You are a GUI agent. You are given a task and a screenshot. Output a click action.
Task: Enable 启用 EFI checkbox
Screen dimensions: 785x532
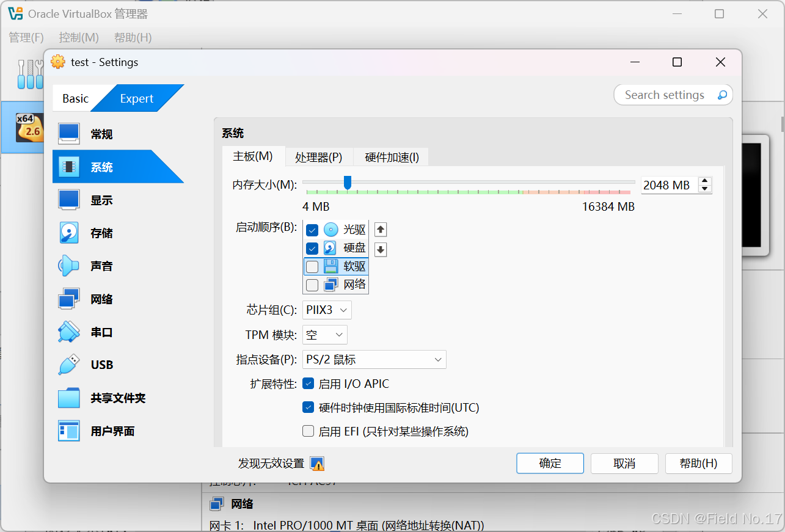[x=309, y=432]
